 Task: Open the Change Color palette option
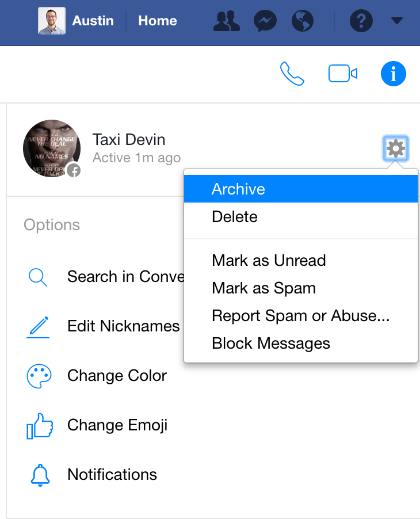(x=117, y=376)
